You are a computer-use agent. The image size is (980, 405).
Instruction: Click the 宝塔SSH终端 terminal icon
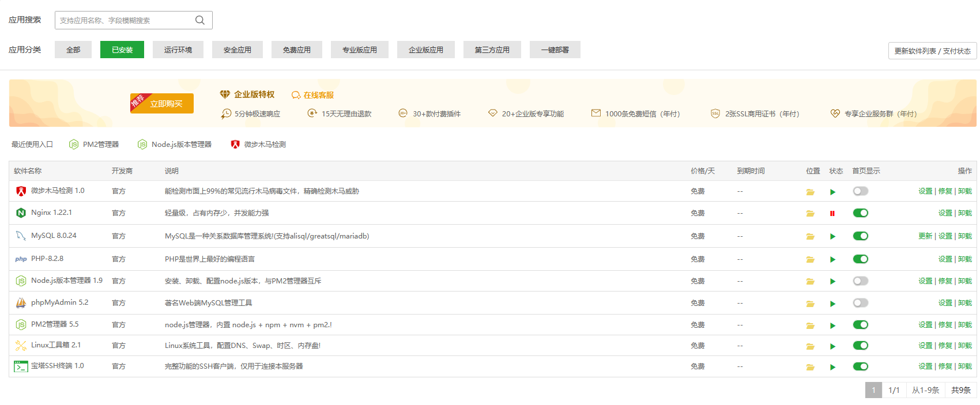(x=21, y=366)
